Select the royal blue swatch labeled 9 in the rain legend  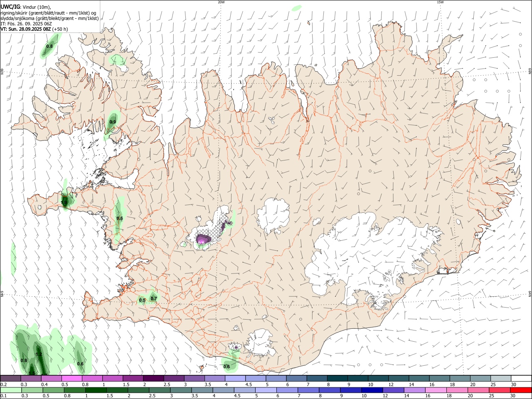point(350,390)
